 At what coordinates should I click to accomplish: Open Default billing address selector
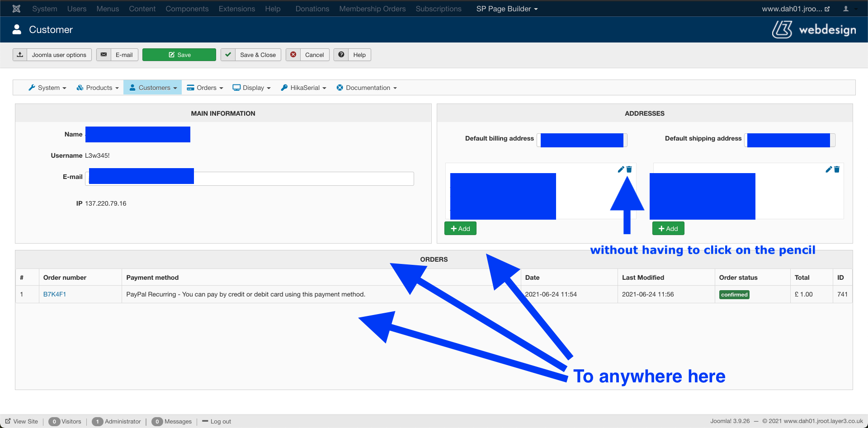click(582, 140)
